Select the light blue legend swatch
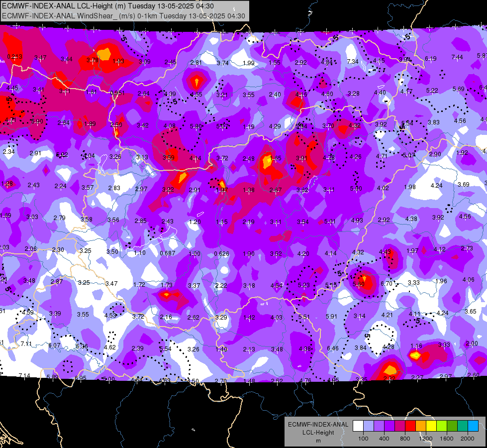The height and width of the screenshot is (448, 487). 473,426
